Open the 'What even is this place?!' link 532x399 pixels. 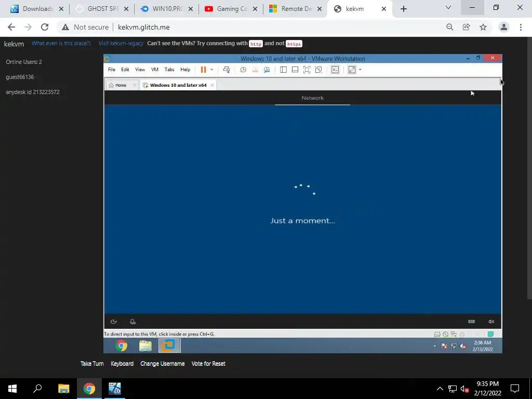(61, 43)
